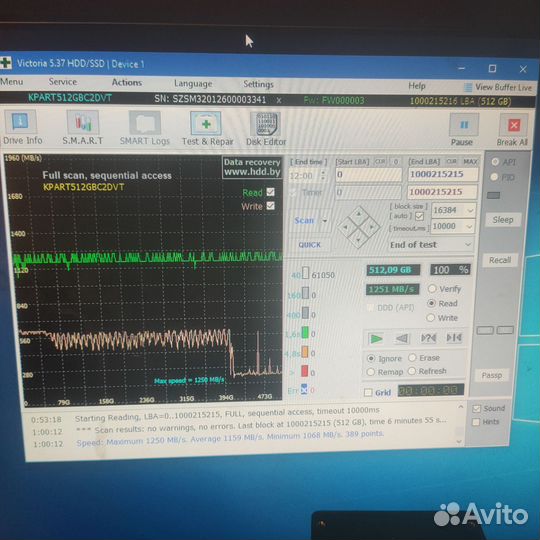This screenshot has width=540, height=540.
Task: Click the Recall button
Action: point(500,260)
